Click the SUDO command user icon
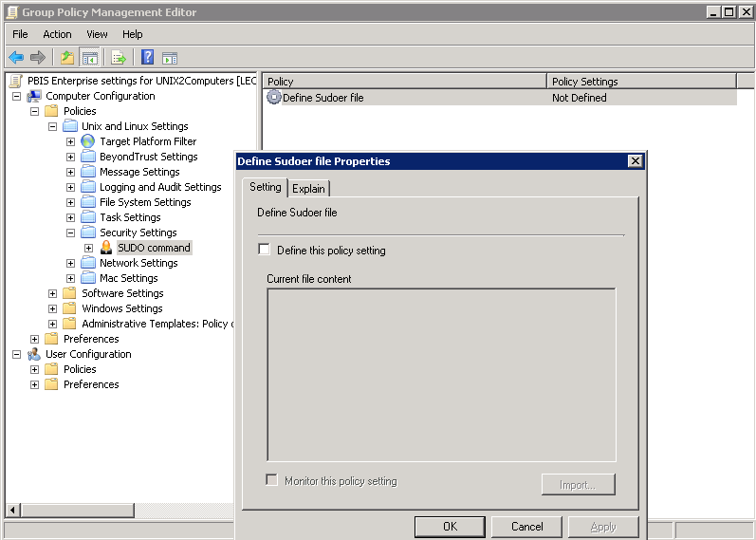The width and height of the screenshot is (756, 540). coord(106,248)
